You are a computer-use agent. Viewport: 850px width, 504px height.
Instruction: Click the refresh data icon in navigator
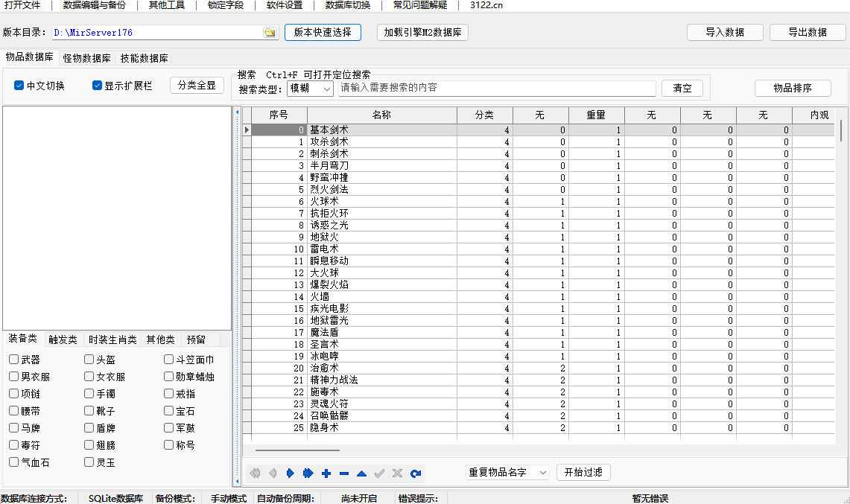tap(416, 473)
